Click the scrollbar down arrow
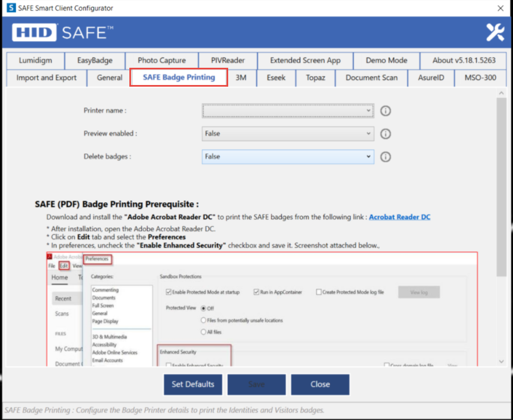The image size is (513, 420). 501,362
